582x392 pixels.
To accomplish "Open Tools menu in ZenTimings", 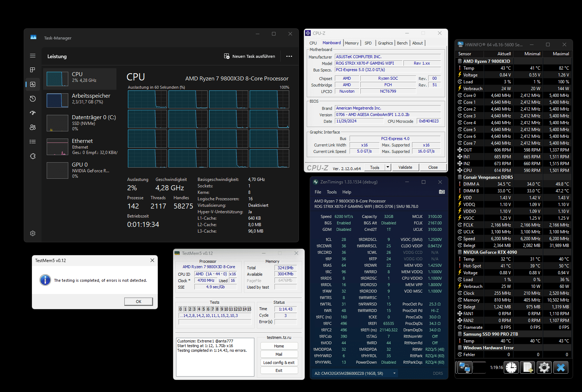I will [332, 192].
